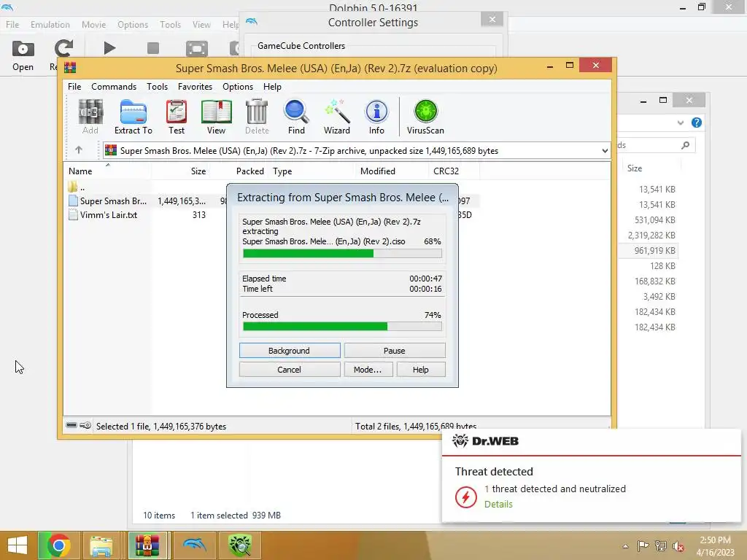The width and height of the screenshot is (747, 560).
Task: Sort by the Name column header
Action: tap(107, 171)
